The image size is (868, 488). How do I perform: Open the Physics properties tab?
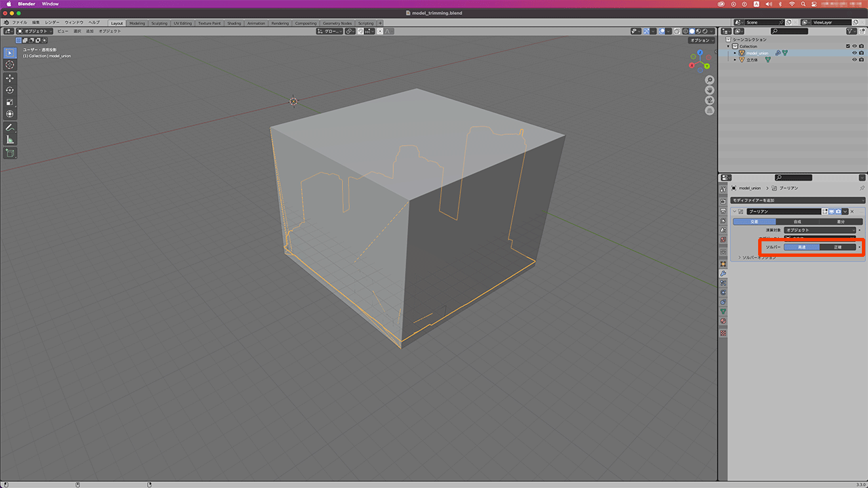click(723, 292)
